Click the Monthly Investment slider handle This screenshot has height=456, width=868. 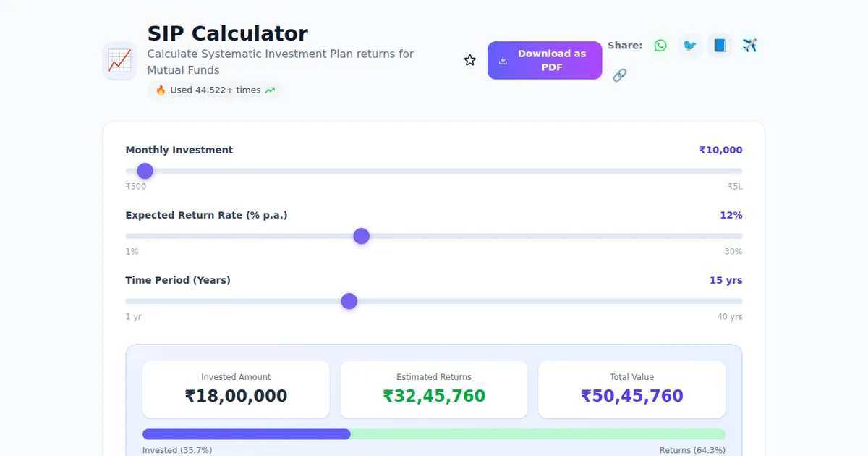click(145, 171)
